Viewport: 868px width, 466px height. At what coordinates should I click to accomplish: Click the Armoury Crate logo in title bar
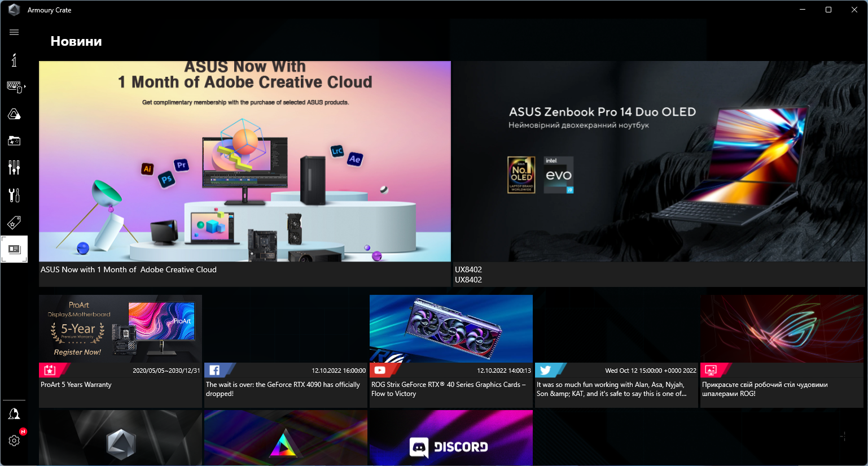pos(14,10)
